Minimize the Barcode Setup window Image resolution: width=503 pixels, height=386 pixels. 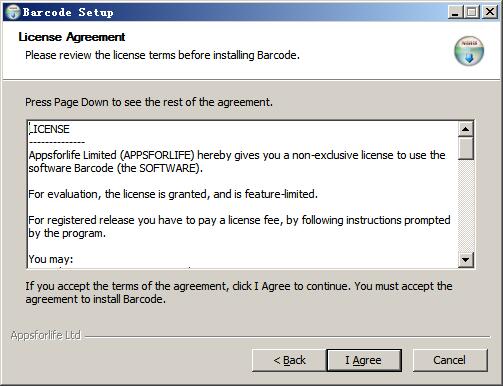tap(455, 12)
